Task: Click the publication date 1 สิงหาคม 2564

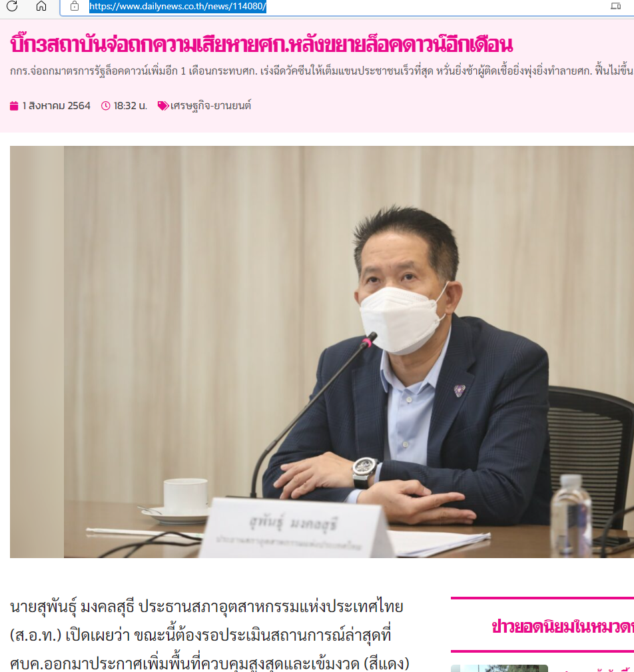Action: coord(56,106)
